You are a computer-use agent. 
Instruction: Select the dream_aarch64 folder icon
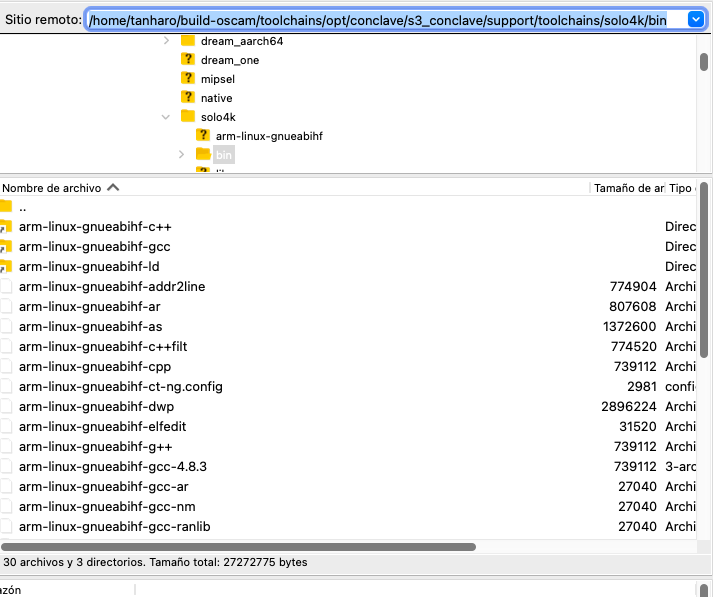tap(187, 41)
